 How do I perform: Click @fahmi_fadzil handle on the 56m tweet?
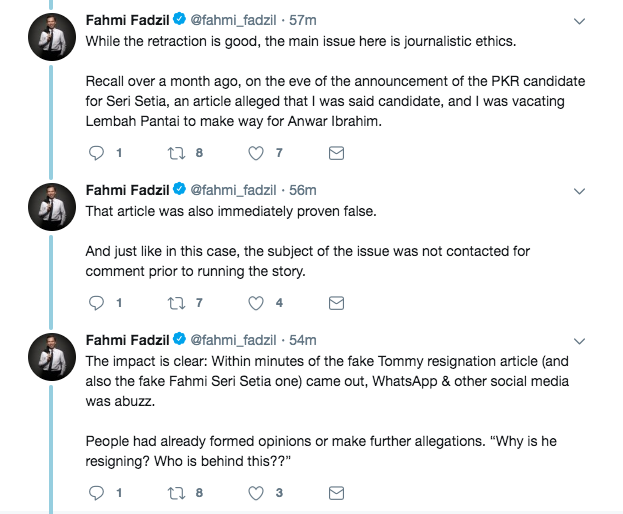235,189
